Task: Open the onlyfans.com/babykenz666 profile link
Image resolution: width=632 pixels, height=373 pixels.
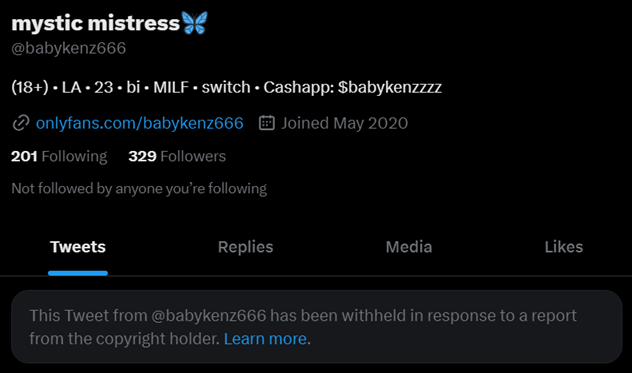Action: [x=139, y=123]
